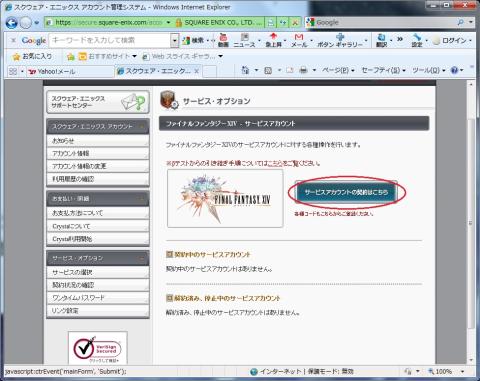480x381 pixels.
Task: Open 利用履歴の確認 in the sidebar
Action: 98,179
